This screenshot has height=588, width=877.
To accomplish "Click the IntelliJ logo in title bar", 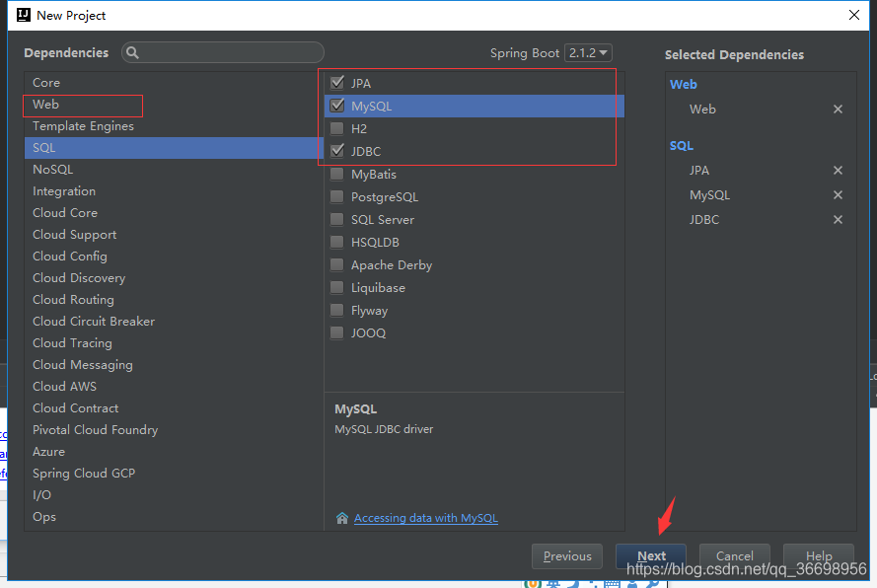I will pyautogui.click(x=24, y=15).
